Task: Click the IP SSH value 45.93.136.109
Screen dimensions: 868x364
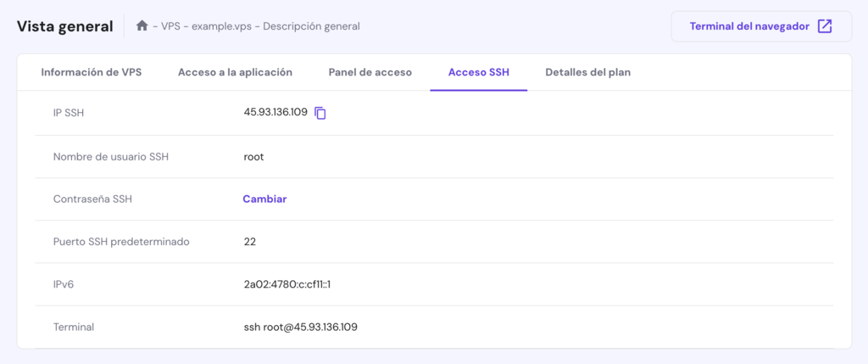Action: (x=275, y=113)
